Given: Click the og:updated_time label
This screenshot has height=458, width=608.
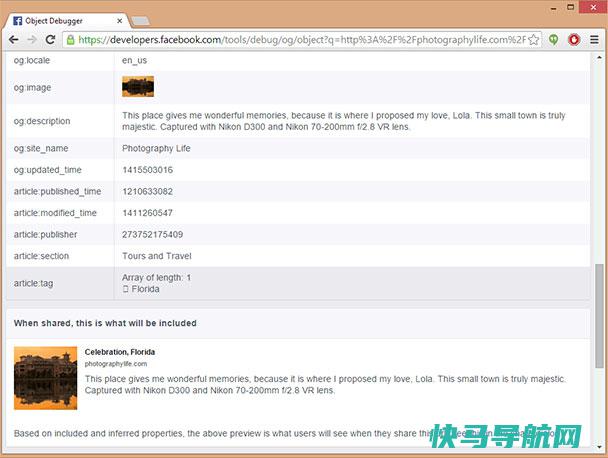Looking at the screenshot, I should tap(48, 170).
